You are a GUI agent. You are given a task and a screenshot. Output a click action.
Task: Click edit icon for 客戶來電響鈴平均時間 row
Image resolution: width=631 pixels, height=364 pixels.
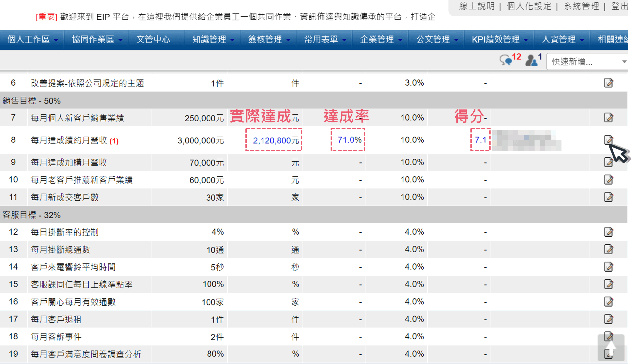click(609, 267)
